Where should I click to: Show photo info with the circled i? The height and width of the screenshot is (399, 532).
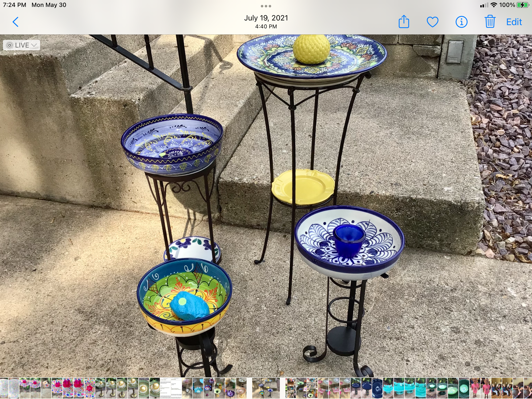coord(461,22)
